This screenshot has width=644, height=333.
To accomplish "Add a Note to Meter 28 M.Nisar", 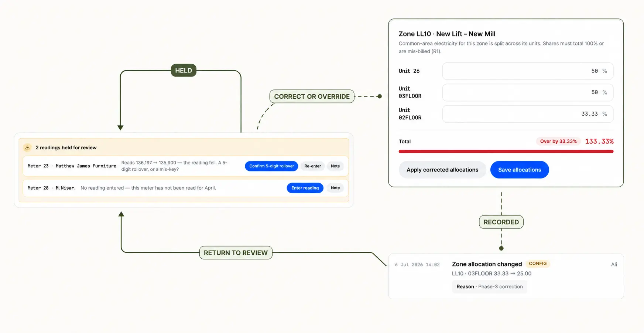I will coord(335,188).
